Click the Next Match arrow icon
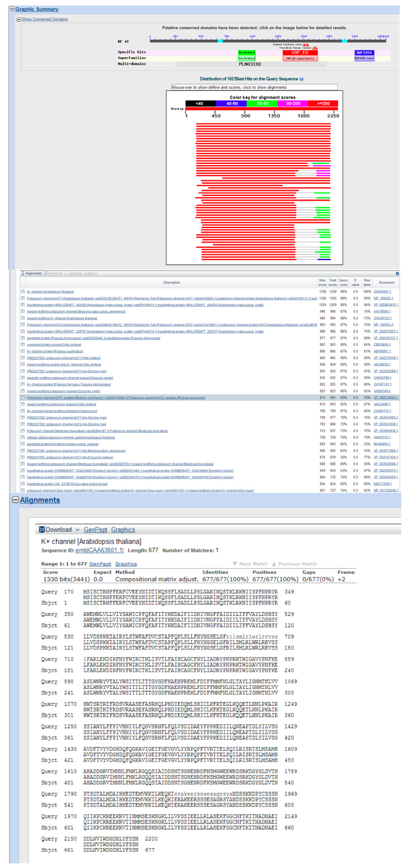The width and height of the screenshot is (406, 868). 235,563
